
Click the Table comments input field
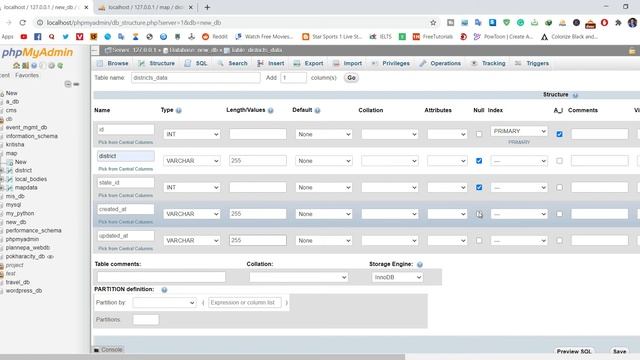[161, 277]
